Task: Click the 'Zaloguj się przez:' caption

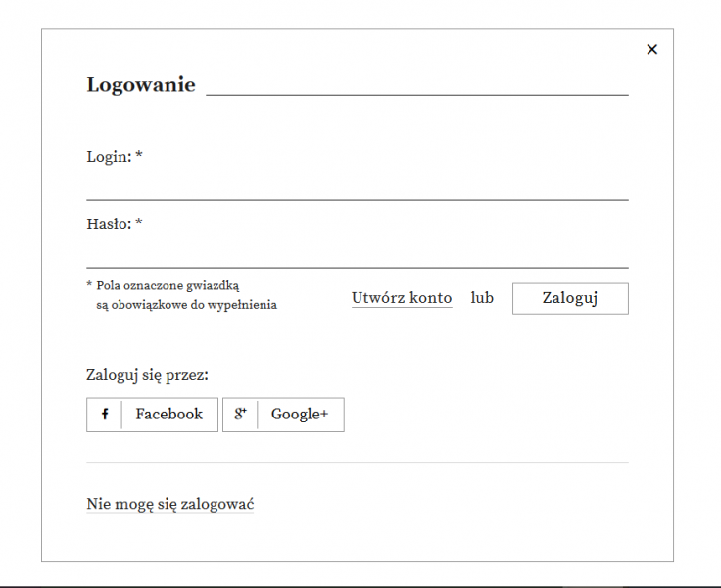Action: pos(147,374)
